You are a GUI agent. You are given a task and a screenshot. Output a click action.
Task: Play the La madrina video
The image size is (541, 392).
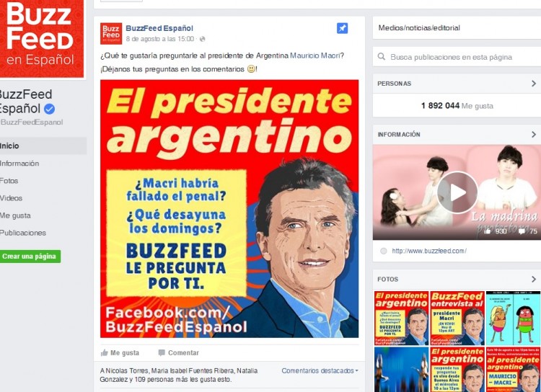pyautogui.click(x=457, y=192)
